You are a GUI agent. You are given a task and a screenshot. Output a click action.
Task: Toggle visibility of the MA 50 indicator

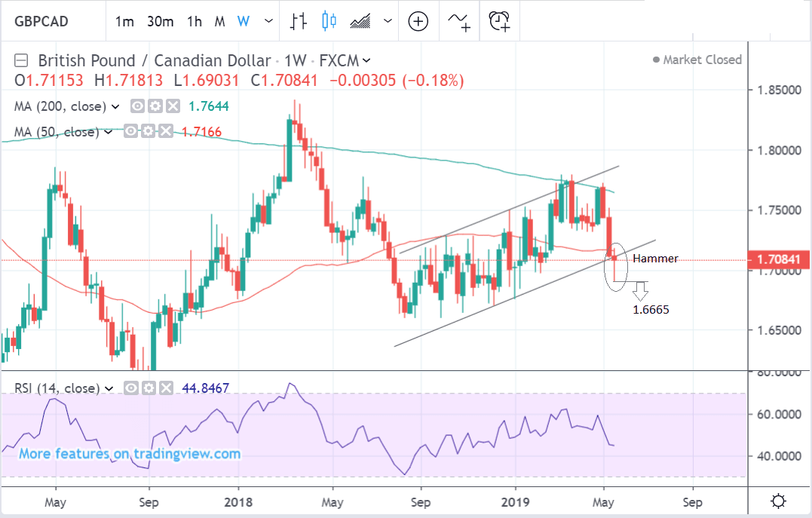point(130,132)
